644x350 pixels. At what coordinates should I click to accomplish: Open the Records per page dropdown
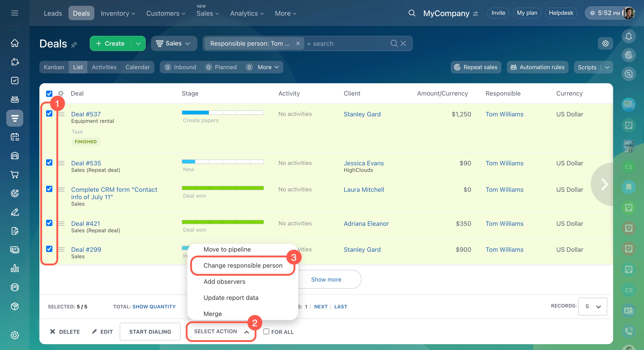[592, 307]
